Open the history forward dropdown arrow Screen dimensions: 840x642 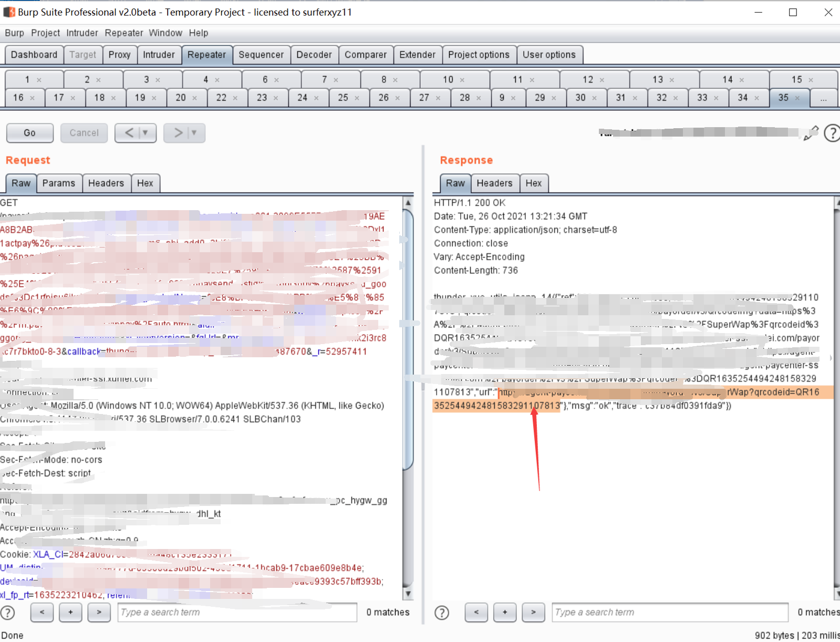tap(194, 133)
